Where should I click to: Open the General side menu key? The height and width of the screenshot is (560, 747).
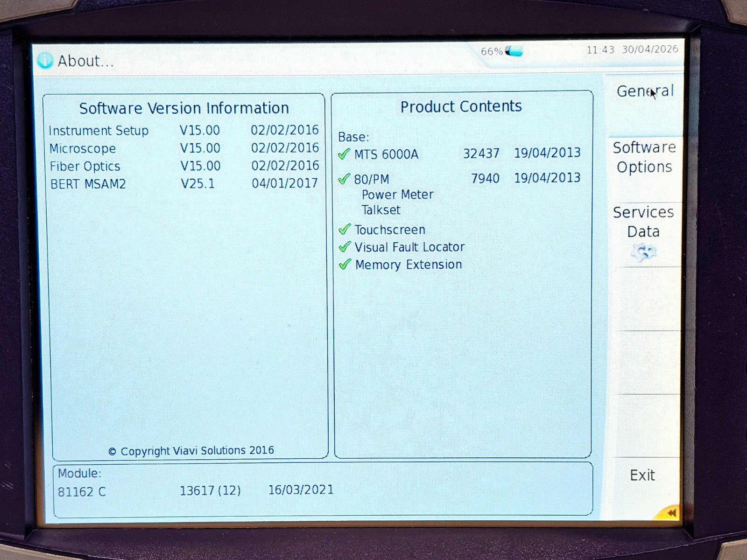tap(645, 105)
